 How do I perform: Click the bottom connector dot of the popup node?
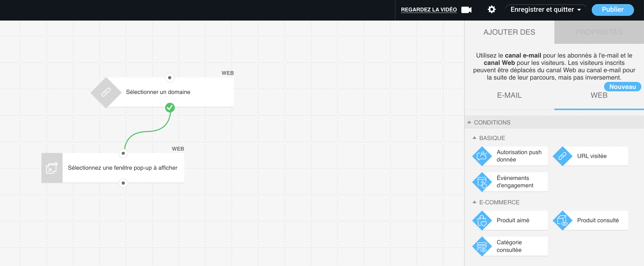point(123,183)
